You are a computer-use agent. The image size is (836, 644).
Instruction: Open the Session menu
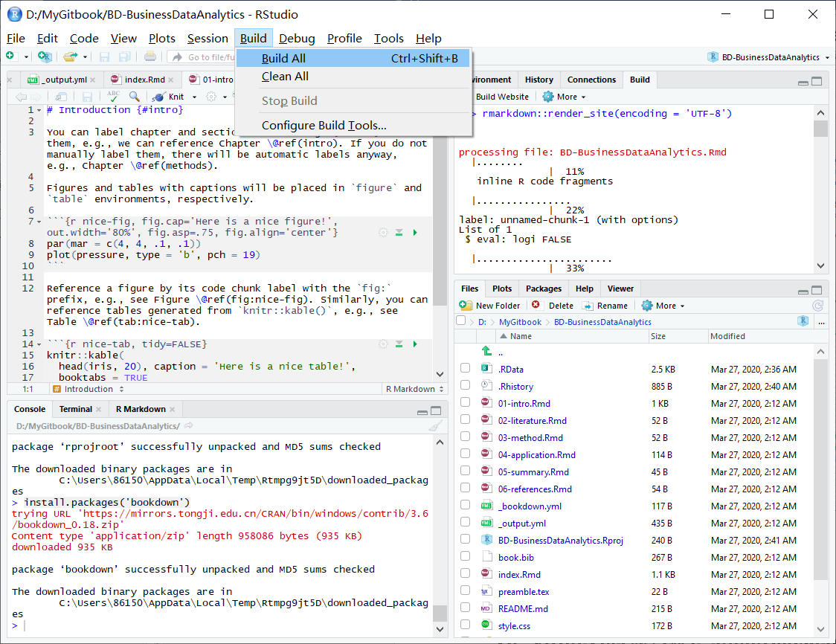point(208,39)
